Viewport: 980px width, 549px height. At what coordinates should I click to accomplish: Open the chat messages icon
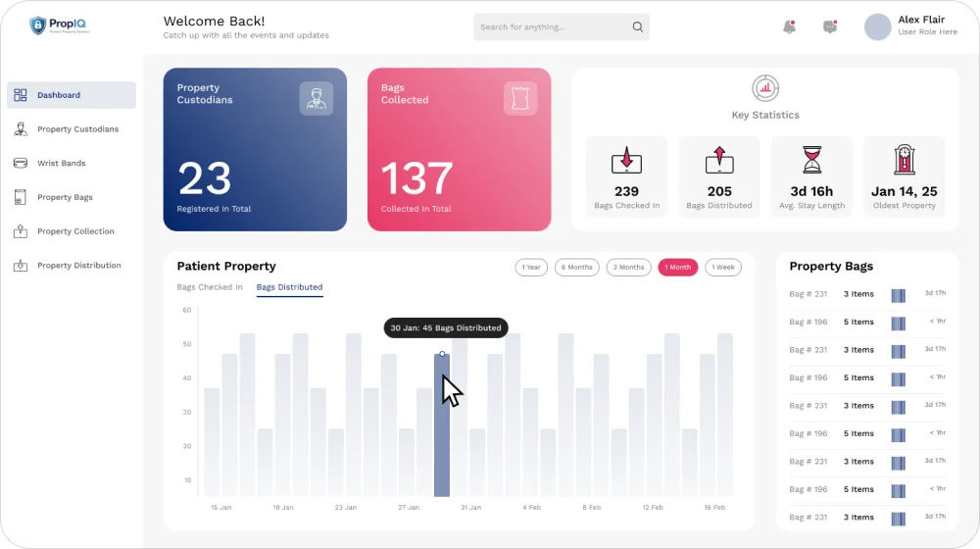click(830, 26)
